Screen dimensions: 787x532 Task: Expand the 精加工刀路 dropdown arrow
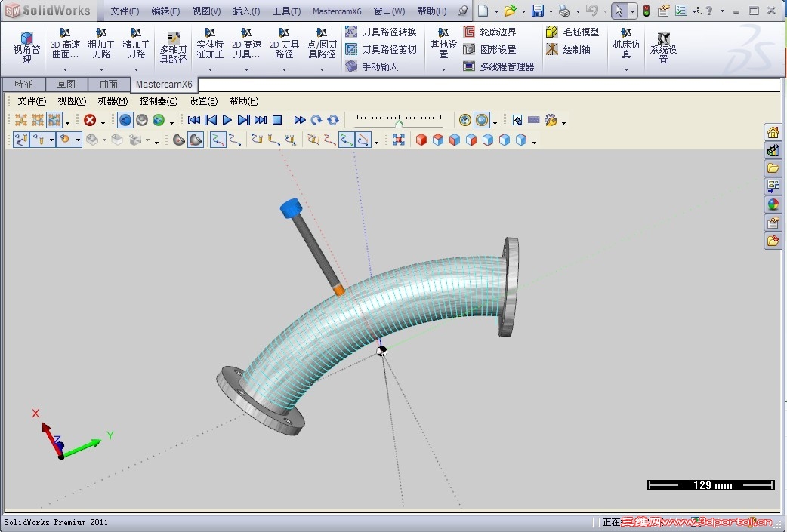click(136, 69)
